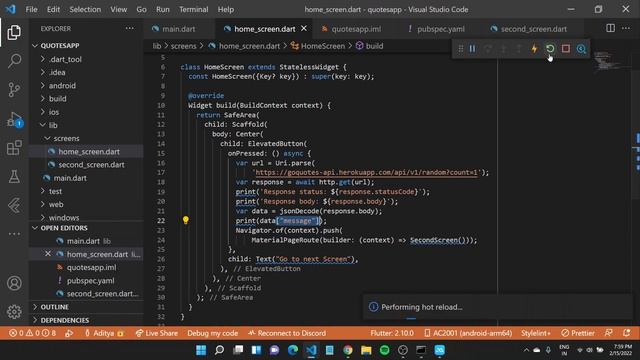The image size is (640, 360).
Task: Open the Manage gear menu
Action: tap(14, 311)
